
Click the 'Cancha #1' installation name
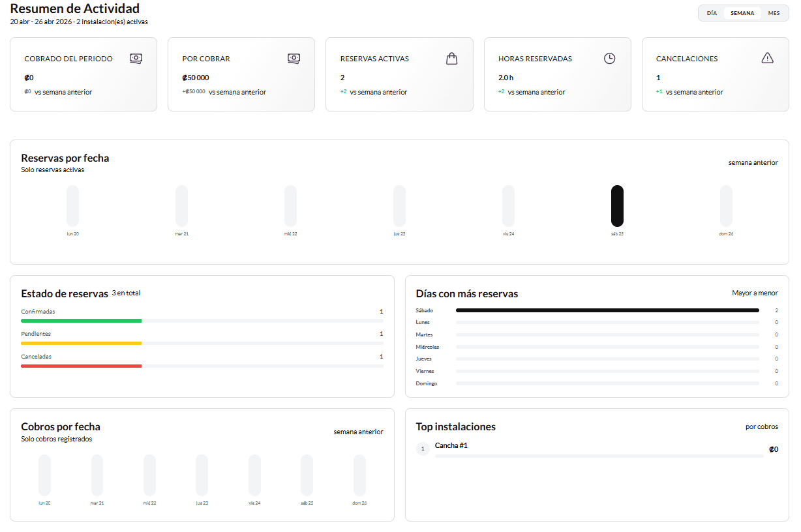[451, 445]
